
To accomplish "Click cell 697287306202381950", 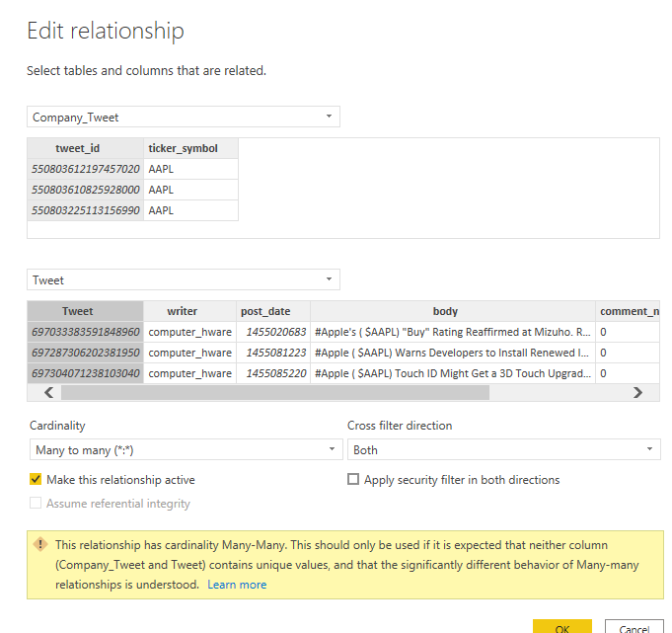I will [85, 353].
